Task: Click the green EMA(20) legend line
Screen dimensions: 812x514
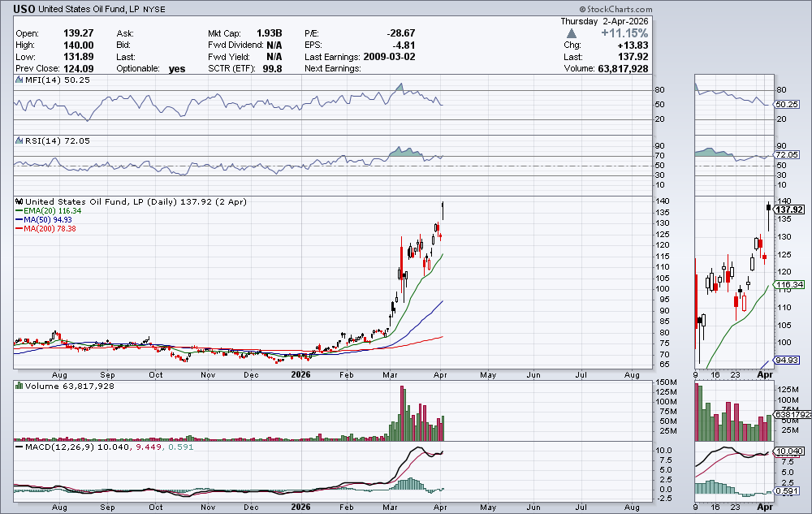Action: click(19, 210)
